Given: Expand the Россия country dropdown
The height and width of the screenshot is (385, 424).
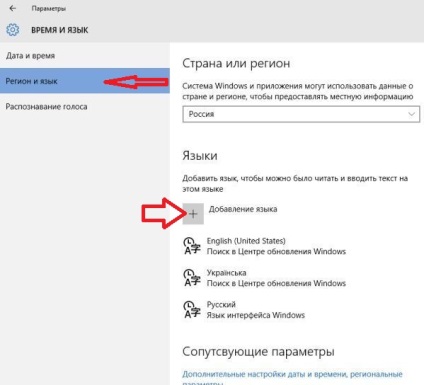Looking at the screenshot, I should [x=301, y=114].
